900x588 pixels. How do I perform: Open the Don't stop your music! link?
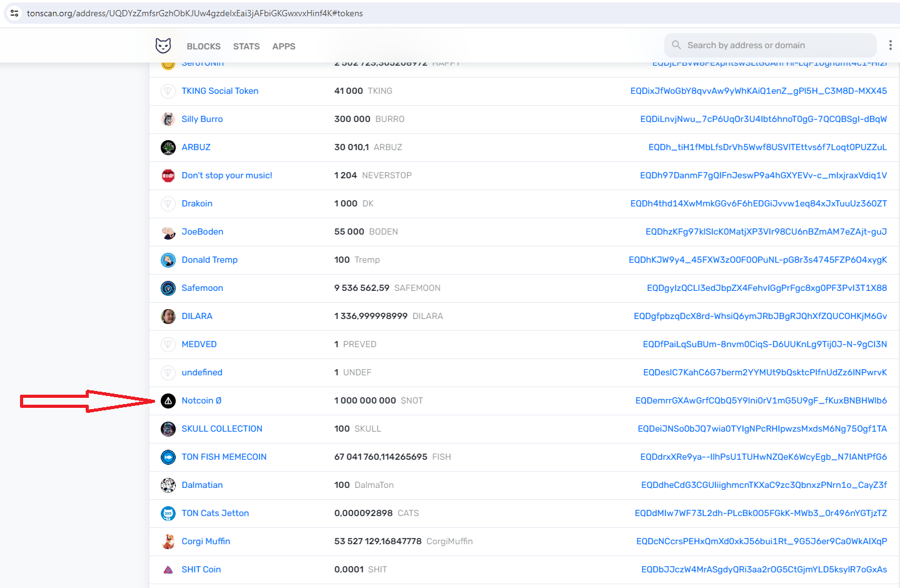pyautogui.click(x=227, y=175)
